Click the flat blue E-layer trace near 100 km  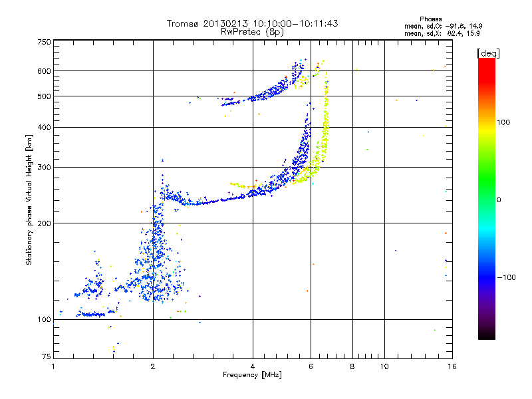[x=90, y=315]
